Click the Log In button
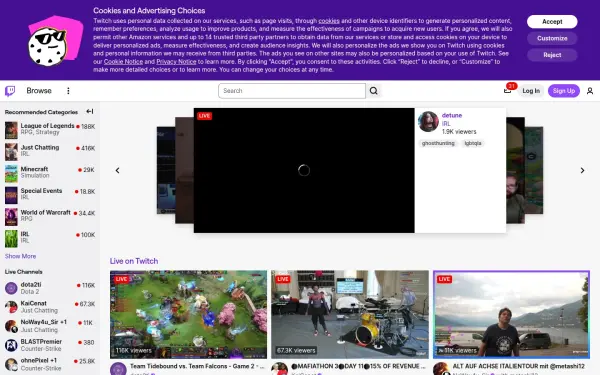The image size is (600, 375). coord(531,91)
